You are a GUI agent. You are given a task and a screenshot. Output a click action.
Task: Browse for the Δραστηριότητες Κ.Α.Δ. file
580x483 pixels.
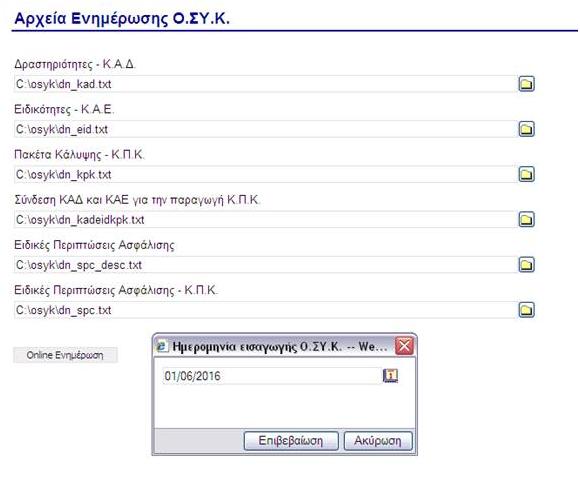526,84
